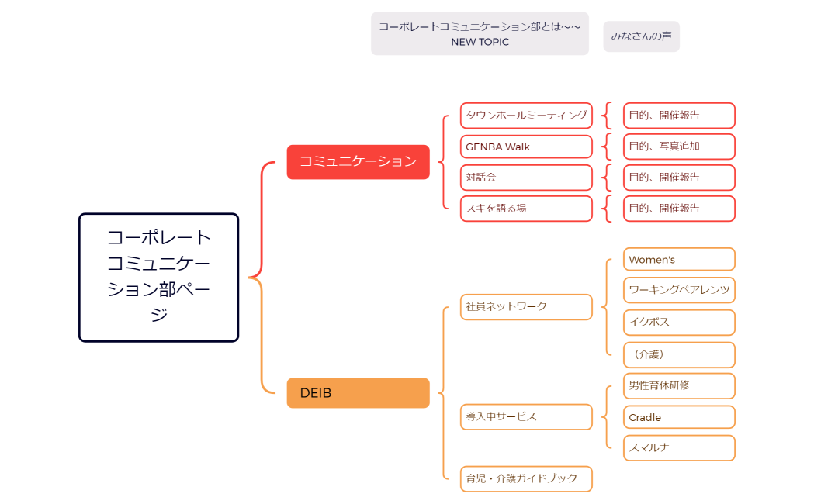
Task: Select the Women's node
Action: 679,259
